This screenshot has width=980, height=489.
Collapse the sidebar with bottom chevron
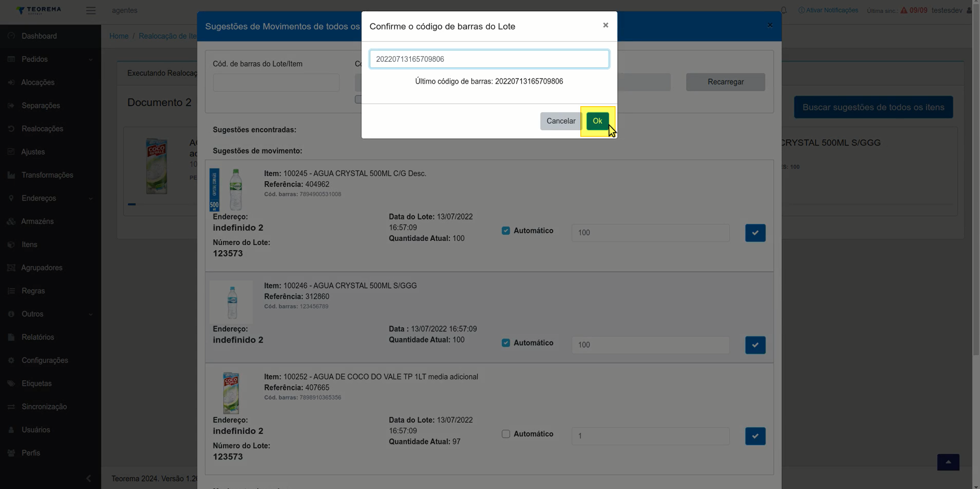tap(88, 478)
